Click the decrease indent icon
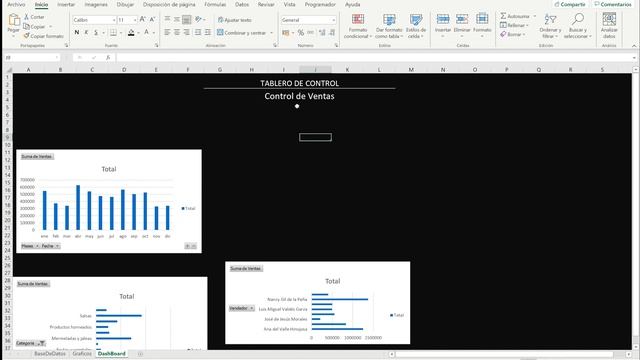 pyautogui.click(x=198, y=32)
